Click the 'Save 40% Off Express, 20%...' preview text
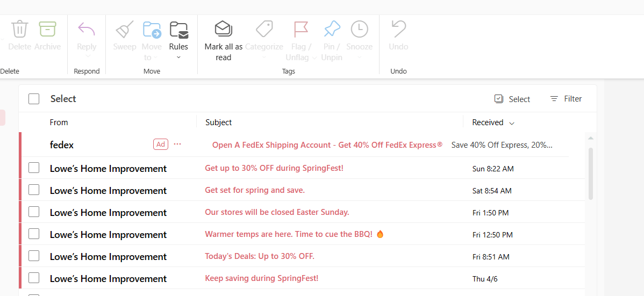The image size is (644, 296). coord(502,145)
